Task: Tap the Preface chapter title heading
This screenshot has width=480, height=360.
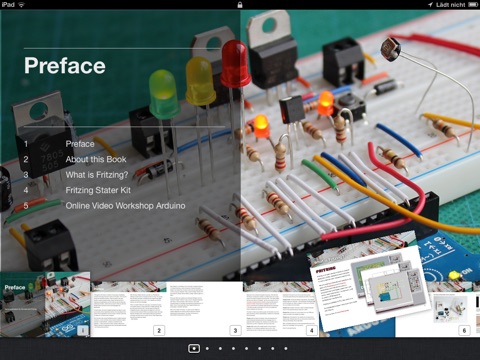Action: point(65,65)
